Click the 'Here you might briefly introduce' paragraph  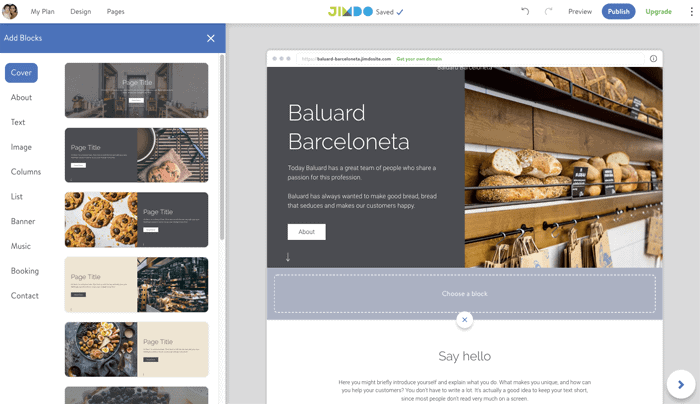[x=465, y=390]
